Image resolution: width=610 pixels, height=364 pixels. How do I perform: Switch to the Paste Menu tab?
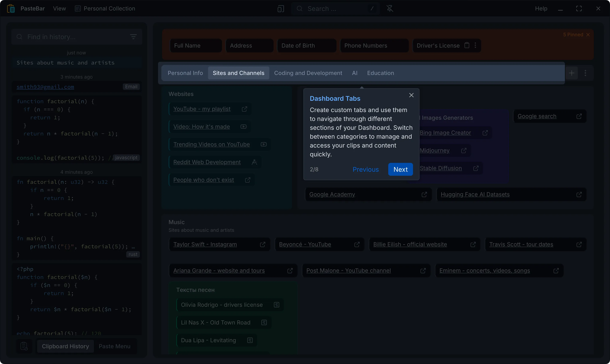point(114,346)
